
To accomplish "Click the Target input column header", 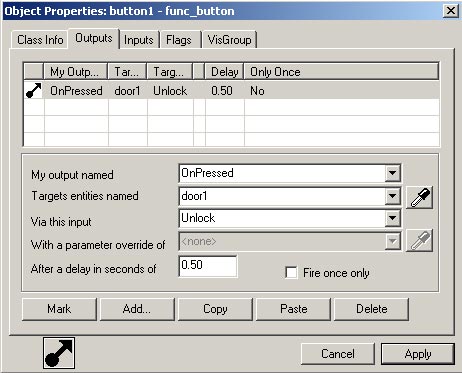I will coord(170,72).
